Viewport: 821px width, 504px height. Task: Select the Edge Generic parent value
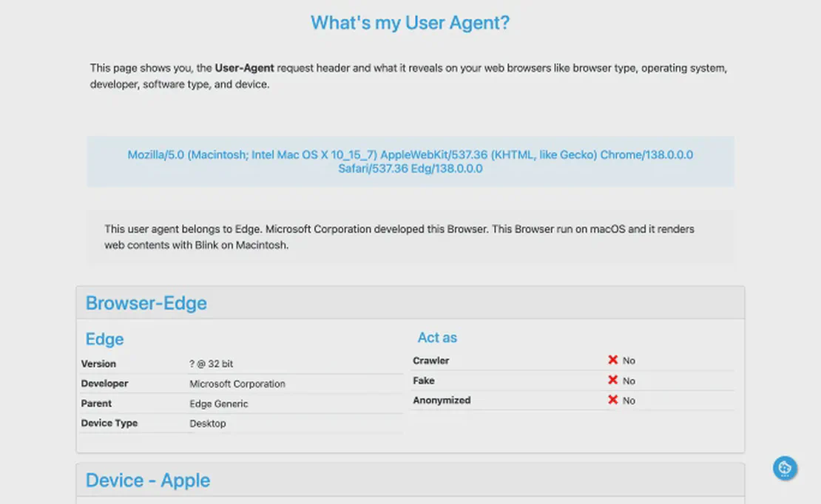coord(219,404)
